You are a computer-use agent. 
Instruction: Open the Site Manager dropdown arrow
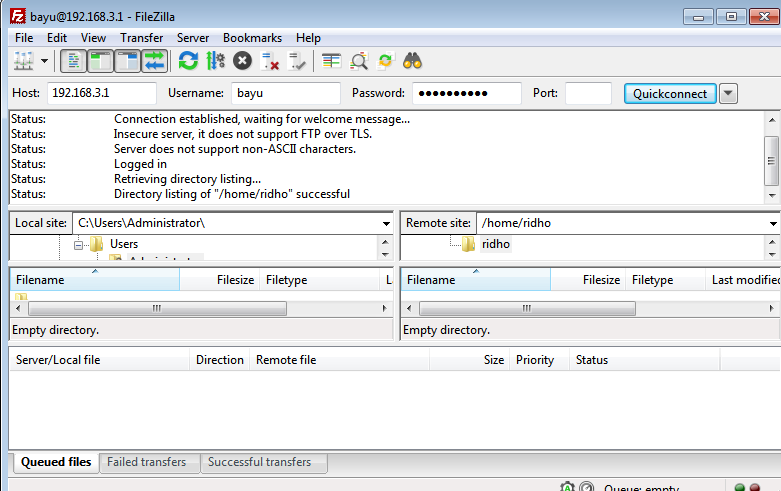44,61
